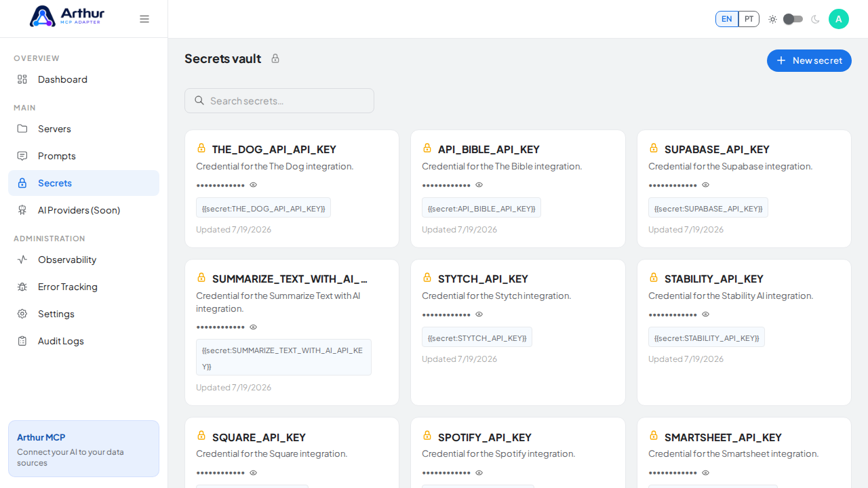Open the Prompts section
The image size is (868, 488).
[x=83, y=156]
